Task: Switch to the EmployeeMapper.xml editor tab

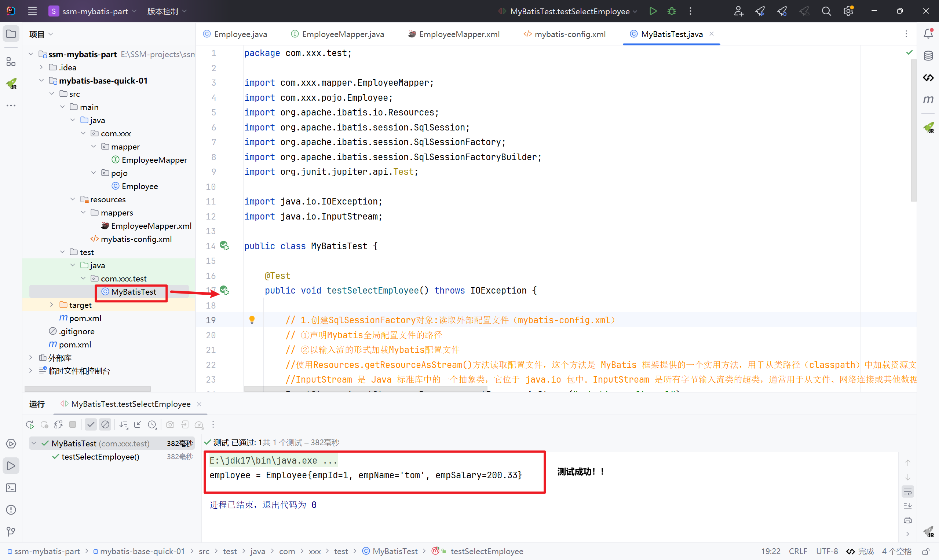Action: pyautogui.click(x=459, y=34)
